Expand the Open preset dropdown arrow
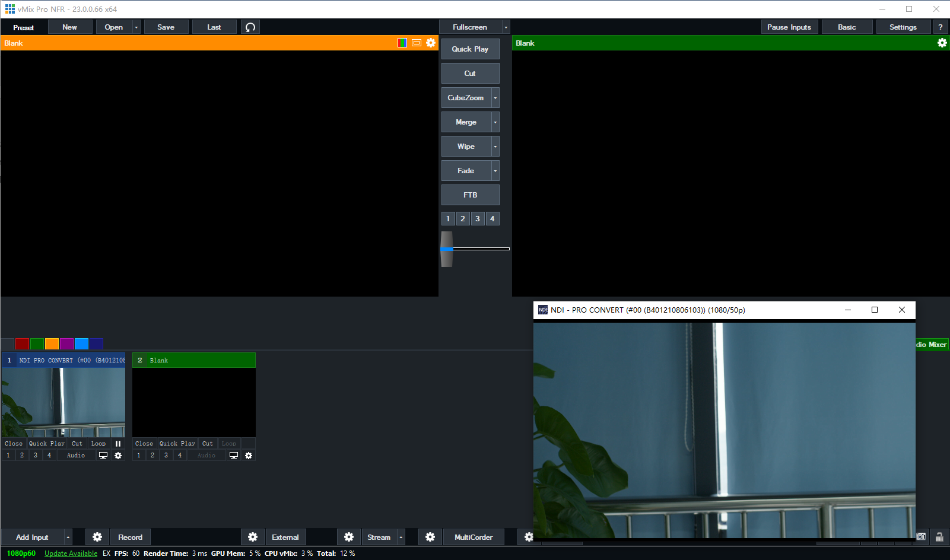Viewport: 950px width, 560px height. click(136, 27)
